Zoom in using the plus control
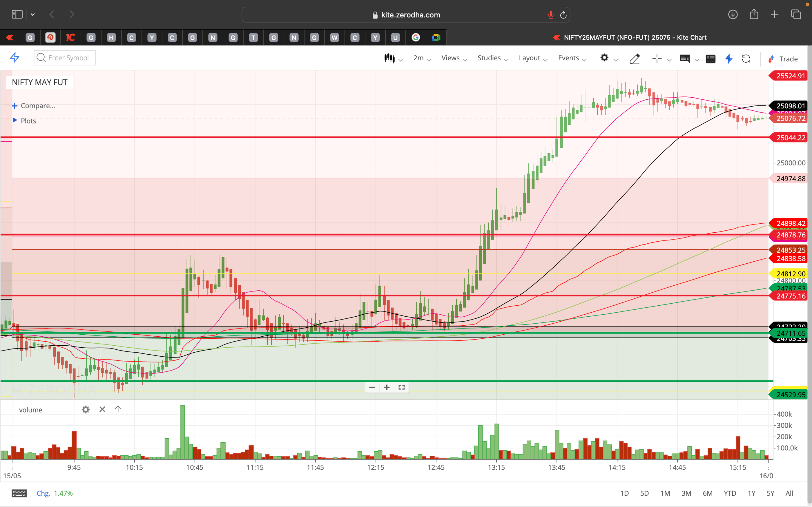Screen dimensions: 812x507 click(386, 387)
